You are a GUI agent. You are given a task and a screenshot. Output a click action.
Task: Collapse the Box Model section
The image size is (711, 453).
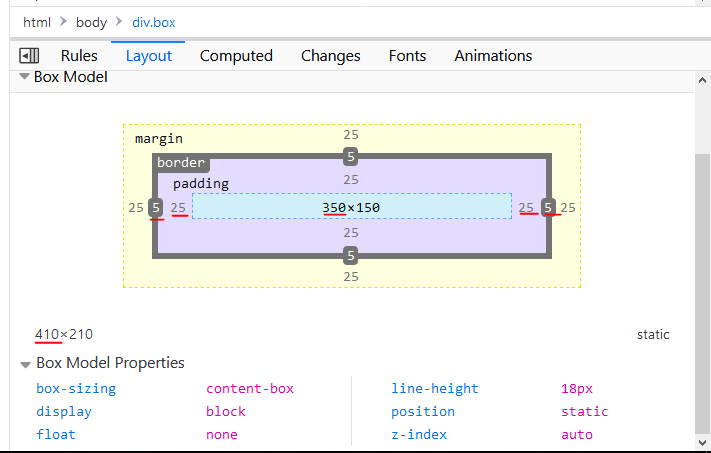click(x=24, y=77)
